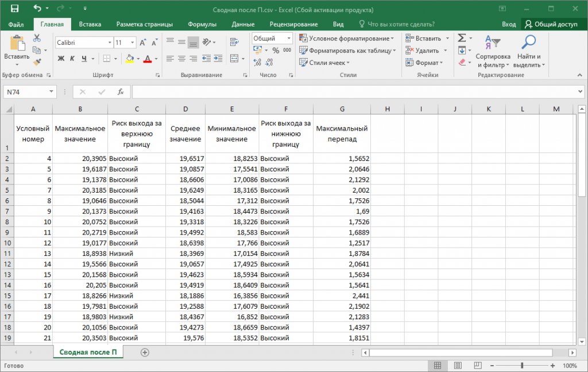Select the Сводная после П sheet tab
Screen dimensions: 588x372
coord(88,352)
